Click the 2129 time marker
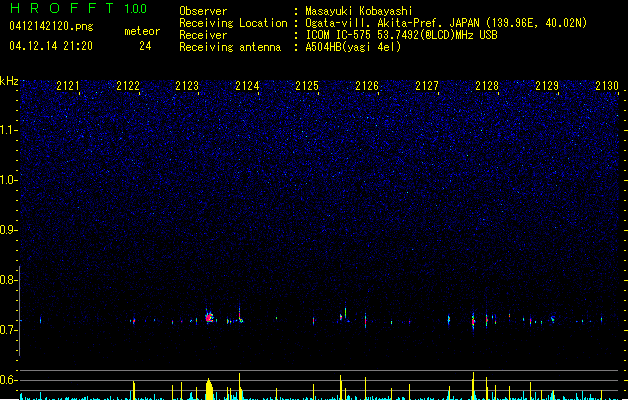 click(547, 86)
